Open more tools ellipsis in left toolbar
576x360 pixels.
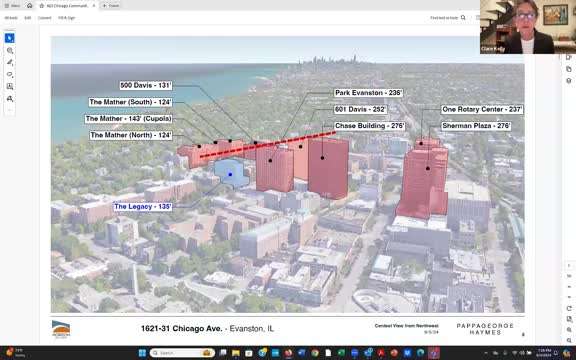pyautogui.click(x=10, y=109)
